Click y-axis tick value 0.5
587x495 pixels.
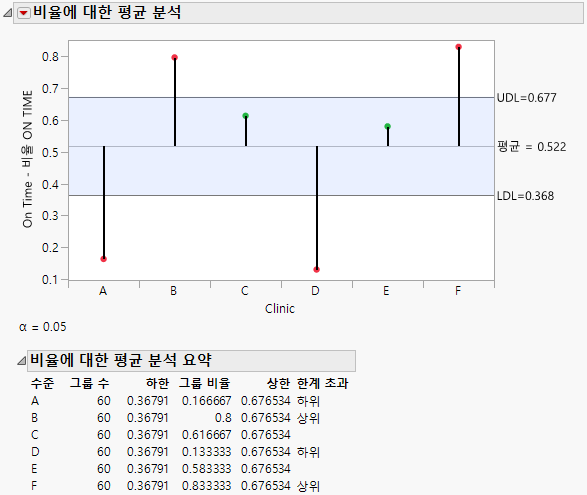50,153
